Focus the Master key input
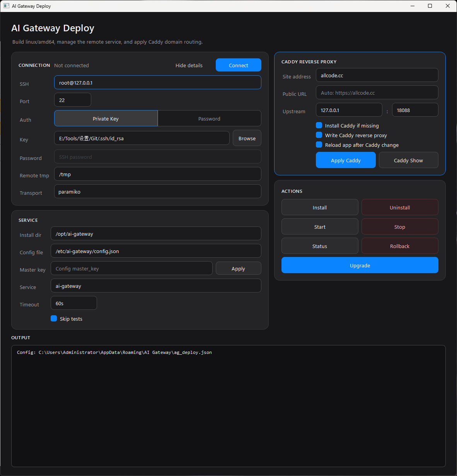This screenshot has width=457, height=476. pyautogui.click(x=131, y=268)
